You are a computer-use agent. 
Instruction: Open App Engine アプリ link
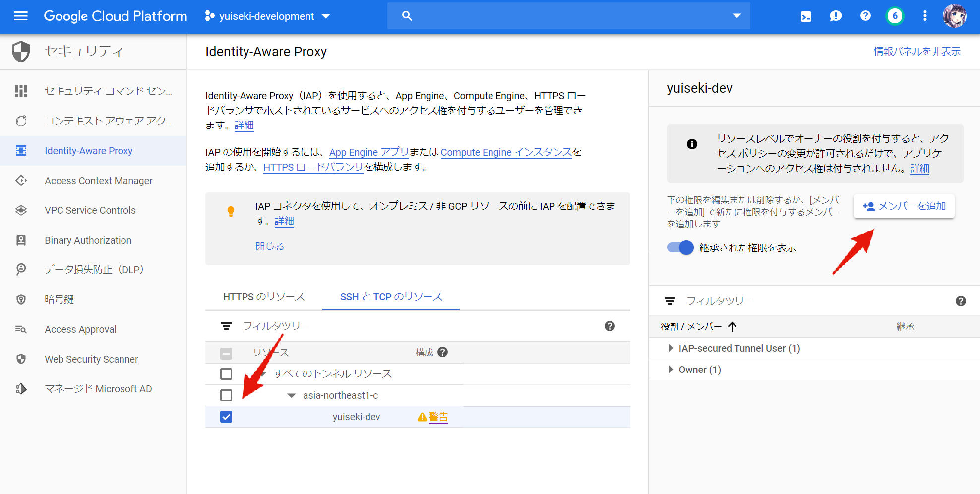(x=369, y=152)
